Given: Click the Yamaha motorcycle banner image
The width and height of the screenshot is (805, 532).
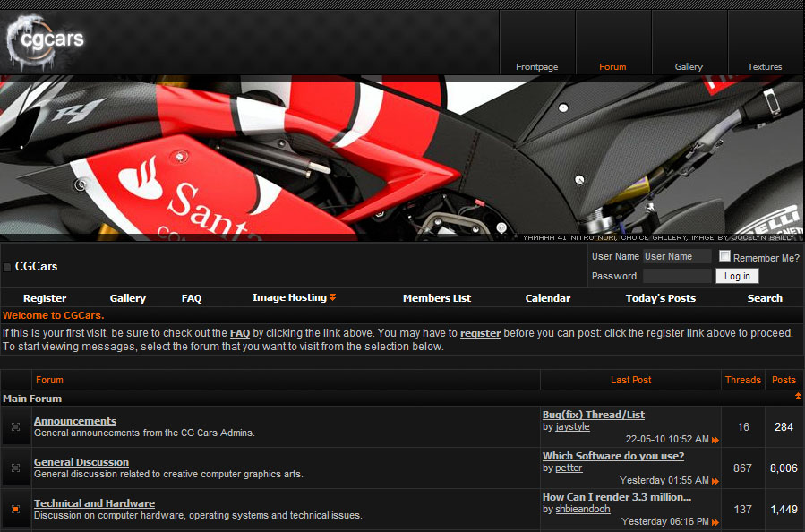Looking at the screenshot, I should click(403, 159).
